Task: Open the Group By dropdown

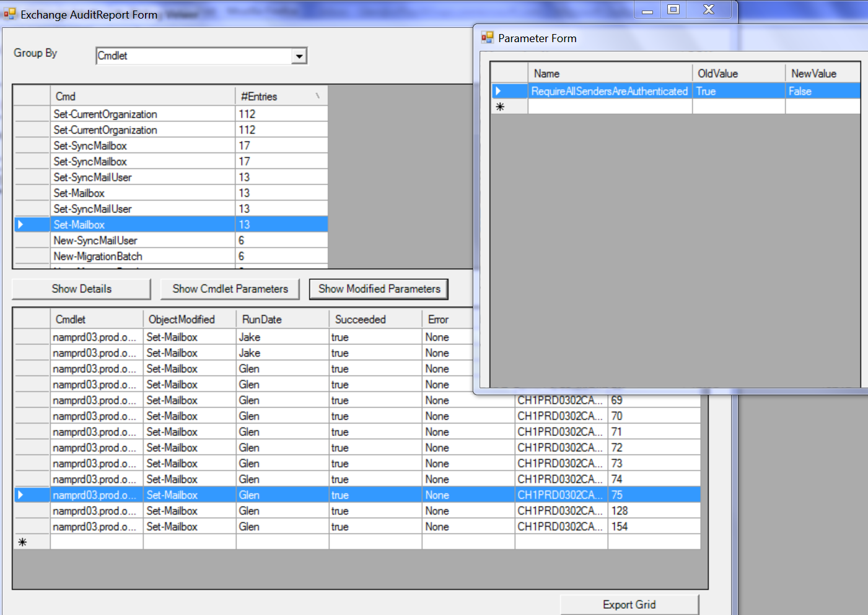Action: pyautogui.click(x=299, y=55)
